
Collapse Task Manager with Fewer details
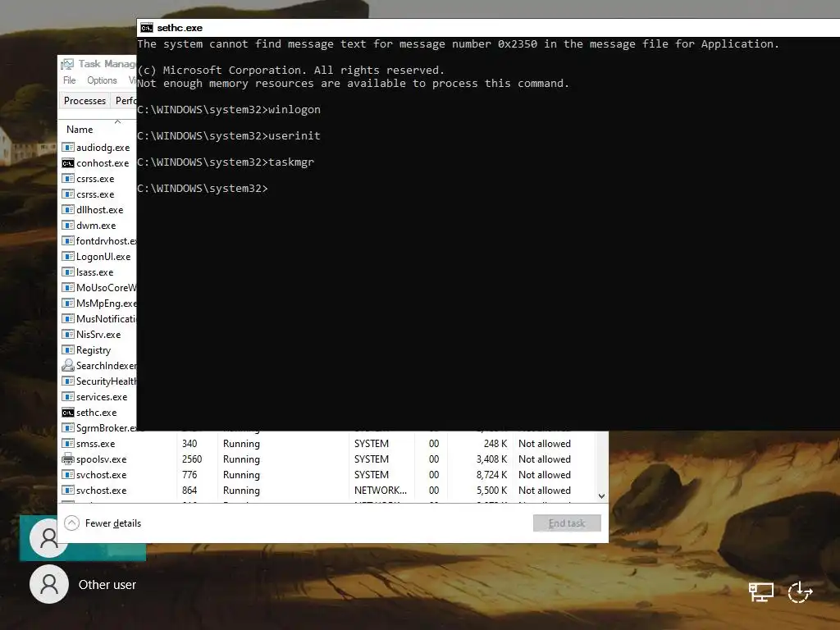pyautogui.click(x=103, y=523)
